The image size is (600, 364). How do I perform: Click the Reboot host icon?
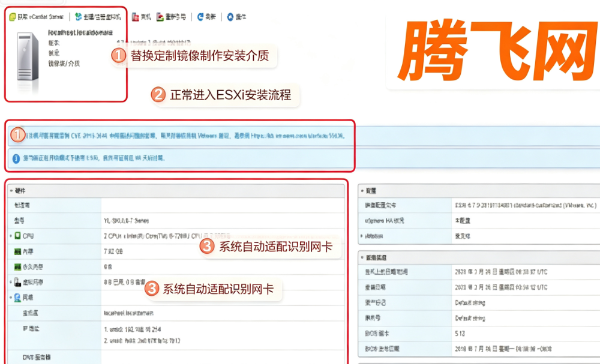160,17
